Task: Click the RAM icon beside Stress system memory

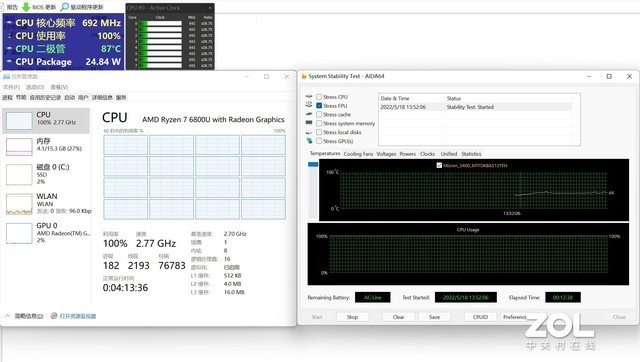Action: [x=309, y=123]
